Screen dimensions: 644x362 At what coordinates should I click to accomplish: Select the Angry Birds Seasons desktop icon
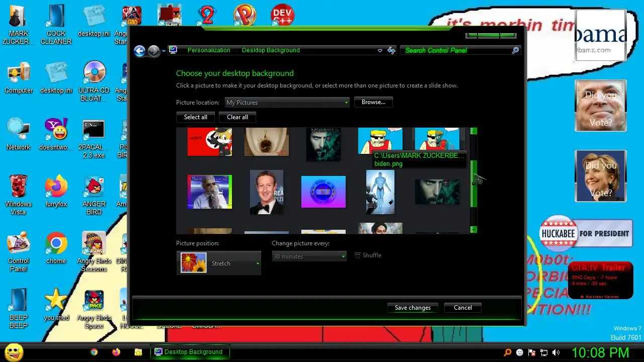(x=94, y=252)
